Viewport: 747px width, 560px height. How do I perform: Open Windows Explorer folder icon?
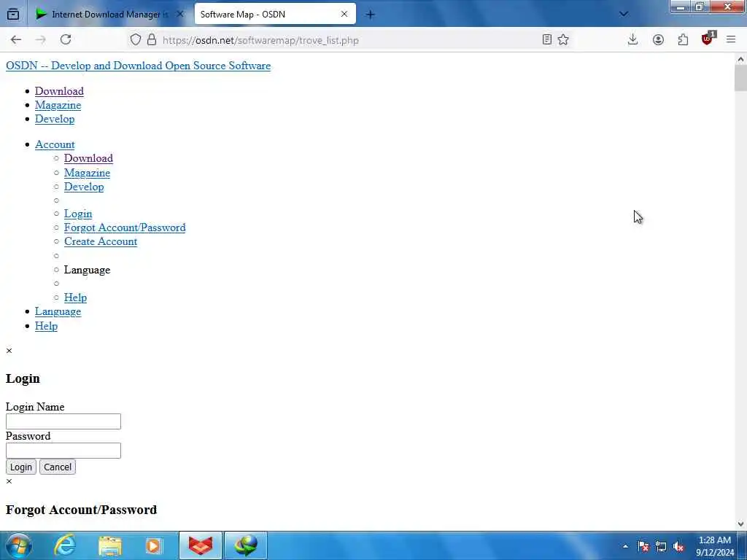pos(110,545)
